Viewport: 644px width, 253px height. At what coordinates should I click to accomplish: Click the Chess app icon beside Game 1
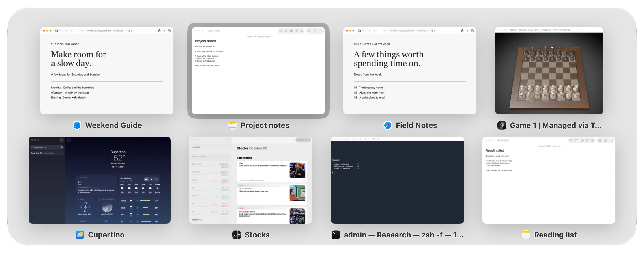502,125
